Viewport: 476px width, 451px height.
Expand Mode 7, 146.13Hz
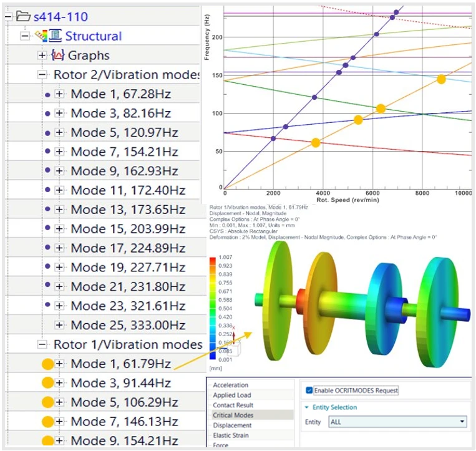pos(59,421)
